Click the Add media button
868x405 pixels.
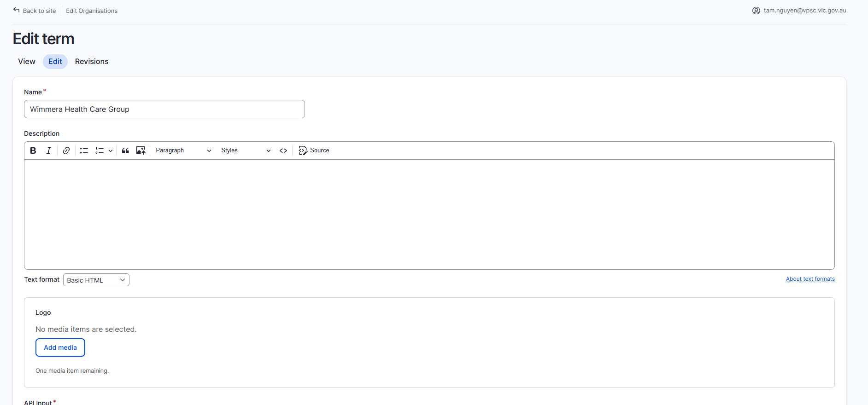tap(60, 347)
